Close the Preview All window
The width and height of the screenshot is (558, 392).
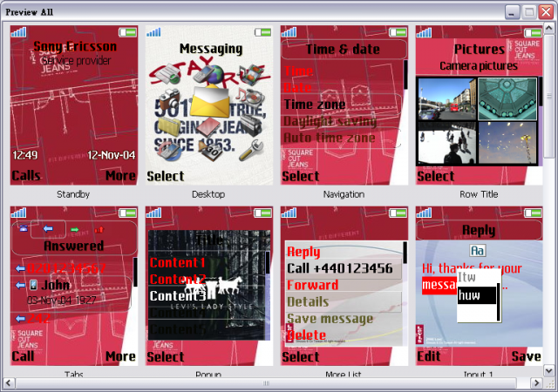546,12
